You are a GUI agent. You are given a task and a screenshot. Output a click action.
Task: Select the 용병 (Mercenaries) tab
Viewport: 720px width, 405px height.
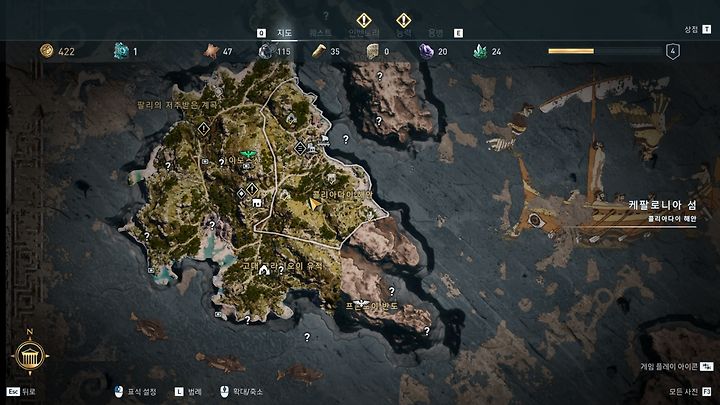(x=435, y=33)
